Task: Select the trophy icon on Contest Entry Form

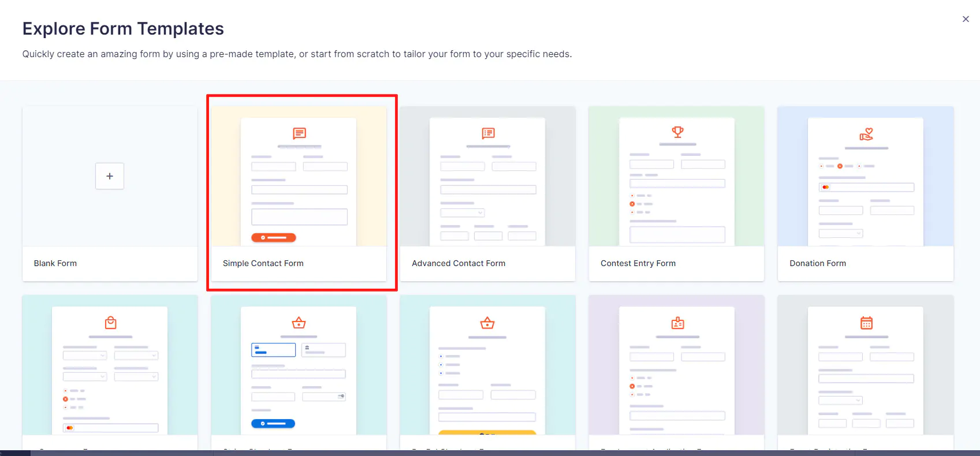Action: click(x=677, y=132)
